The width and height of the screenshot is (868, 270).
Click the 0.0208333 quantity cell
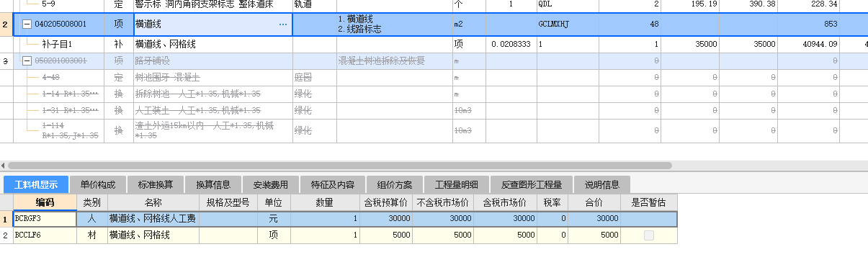pos(511,45)
